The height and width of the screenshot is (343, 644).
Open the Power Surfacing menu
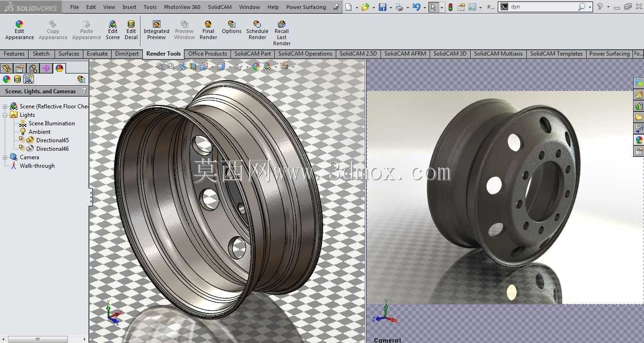click(306, 7)
